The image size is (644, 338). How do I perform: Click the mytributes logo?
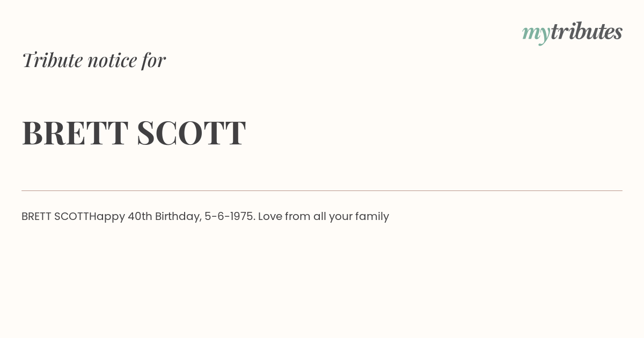click(x=572, y=32)
